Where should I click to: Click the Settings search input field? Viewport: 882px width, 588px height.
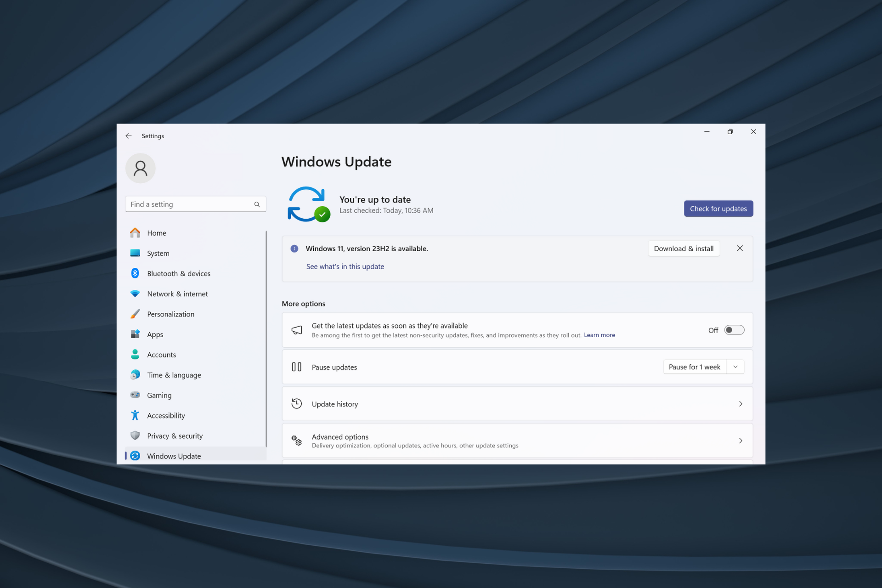(x=193, y=204)
